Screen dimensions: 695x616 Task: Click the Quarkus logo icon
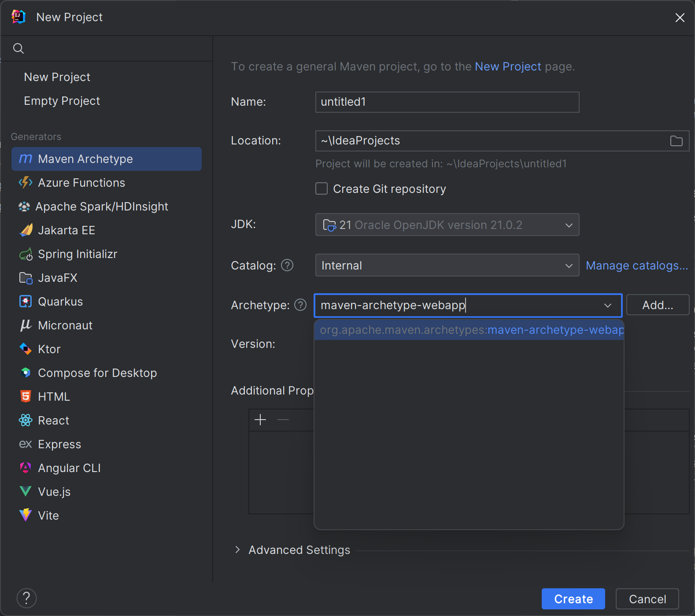26,301
